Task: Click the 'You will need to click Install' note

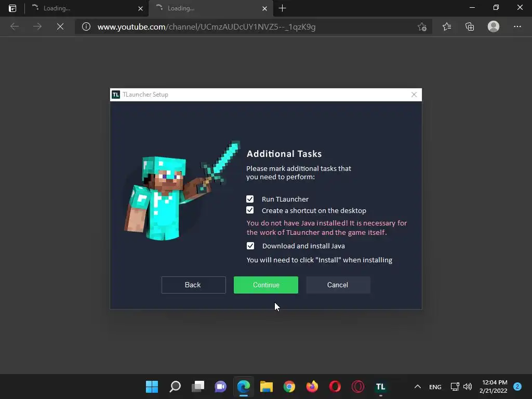Action: [x=320, y=260]
